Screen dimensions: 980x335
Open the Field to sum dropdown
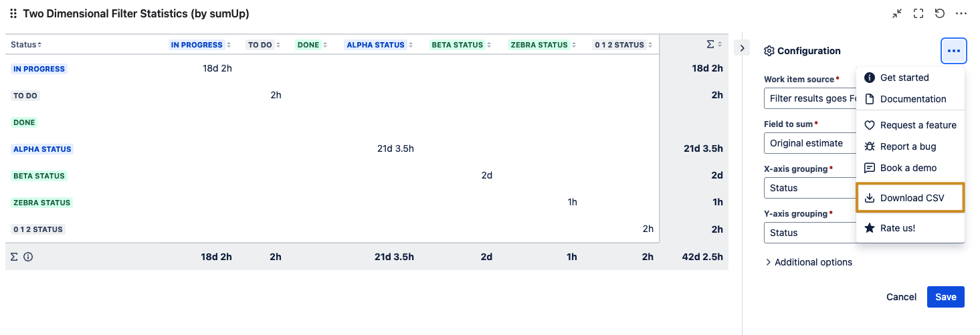point(809,143)
